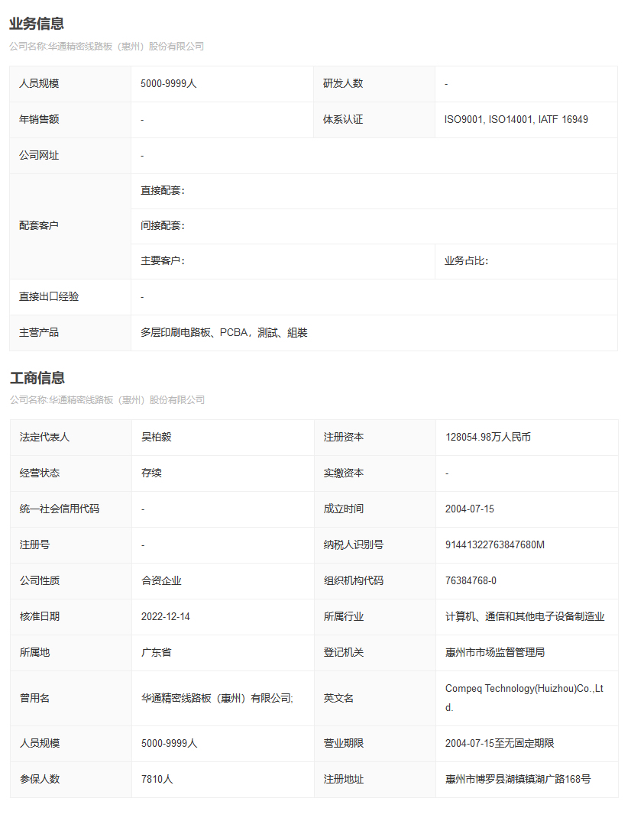Select the taxpayer ID 91441322763847680M

point(495,544)
